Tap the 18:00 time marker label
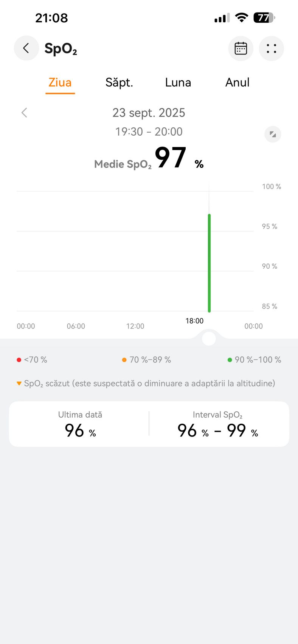Image resolution: width=298 pixels, height=644 pixels. tap(194, 321)
